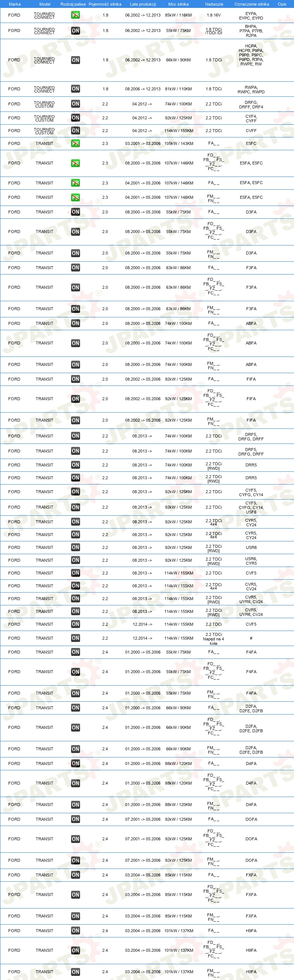Select TOURNEO CONNECT model in 55kW/75KM row

click(x=44, y=31)
